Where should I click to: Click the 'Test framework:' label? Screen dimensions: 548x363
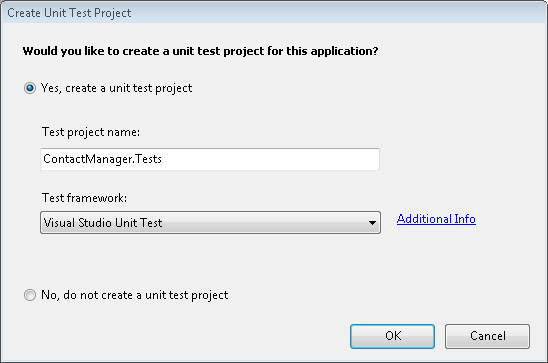(x=84, y=198)
